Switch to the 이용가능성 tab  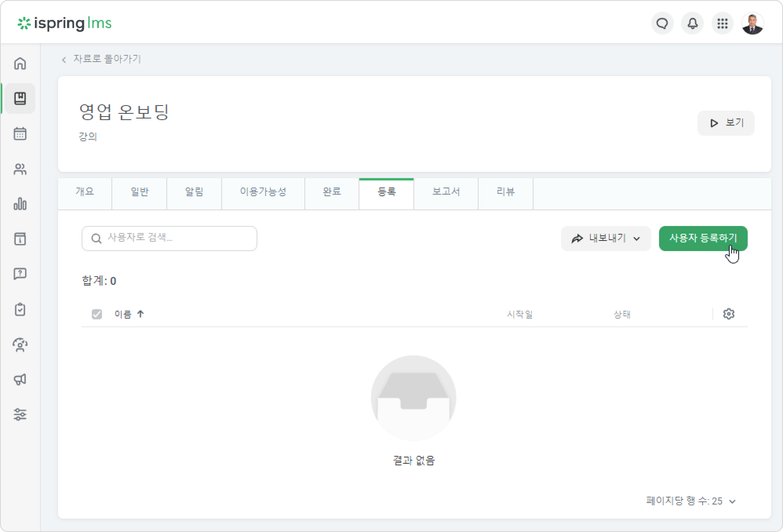tap(263, 192)
